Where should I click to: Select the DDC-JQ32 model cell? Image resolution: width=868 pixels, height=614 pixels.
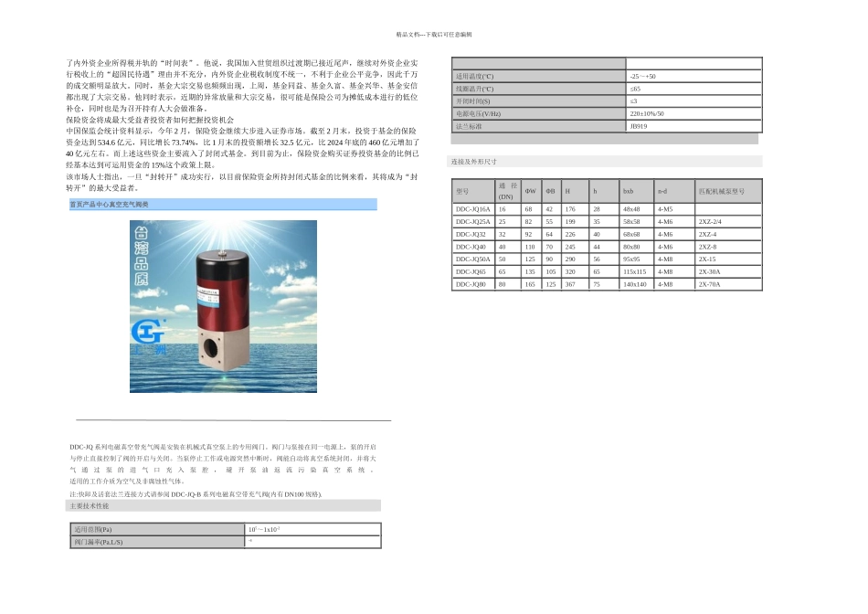[473, 234]
